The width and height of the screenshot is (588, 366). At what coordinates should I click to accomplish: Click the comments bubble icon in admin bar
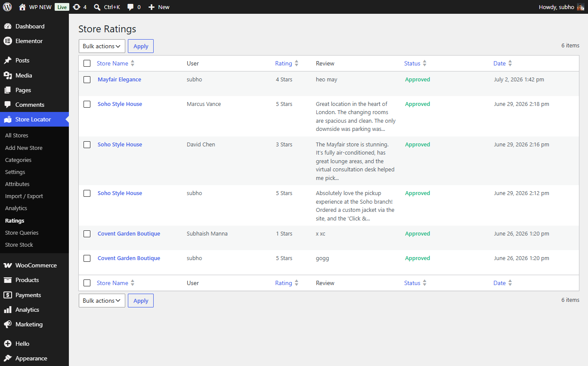click(131, 7)
